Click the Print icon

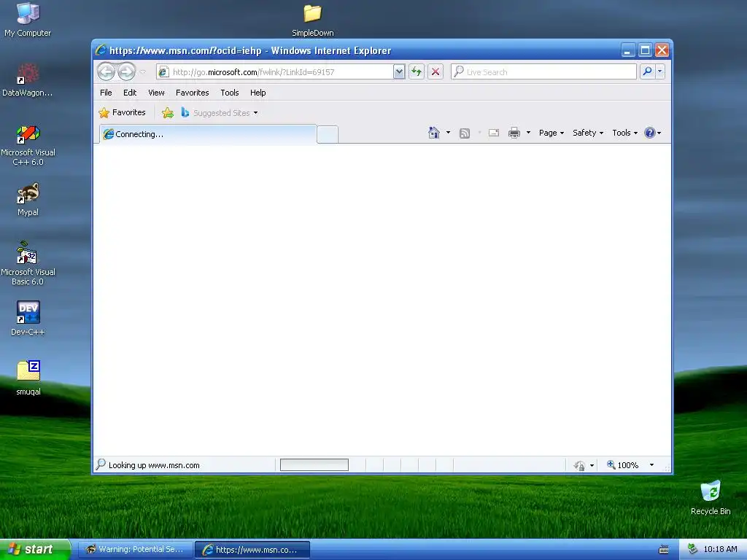coord(514,133)
